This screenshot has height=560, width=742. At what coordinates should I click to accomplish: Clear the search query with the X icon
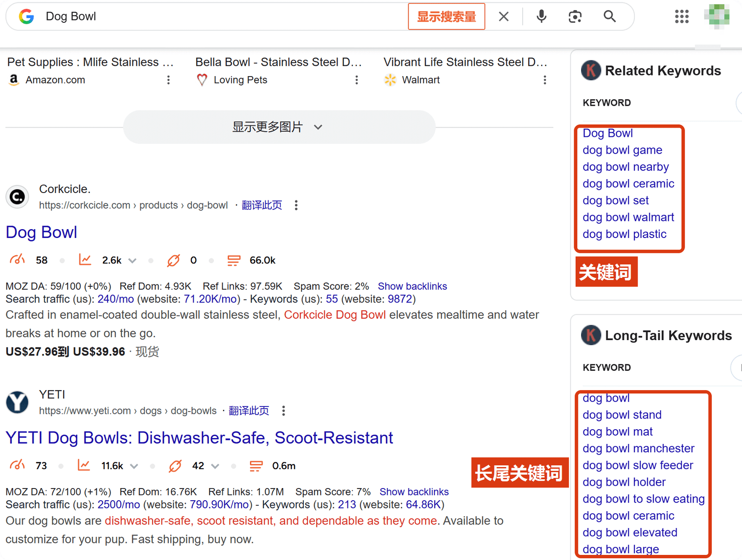click(504, 17)
